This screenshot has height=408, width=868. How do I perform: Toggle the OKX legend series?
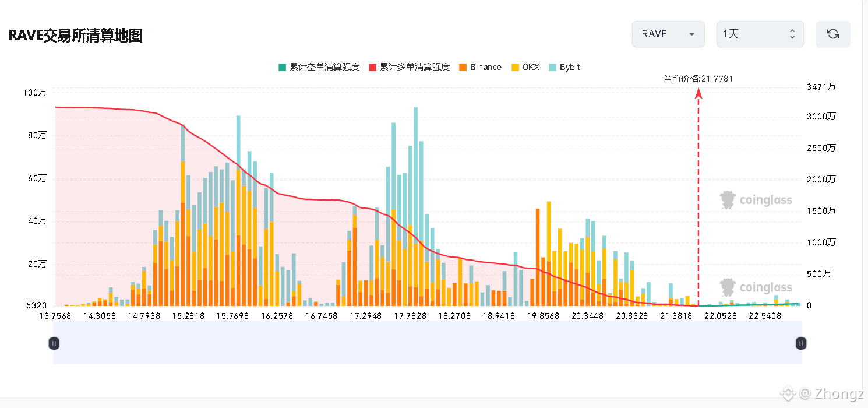click(525, 67)
